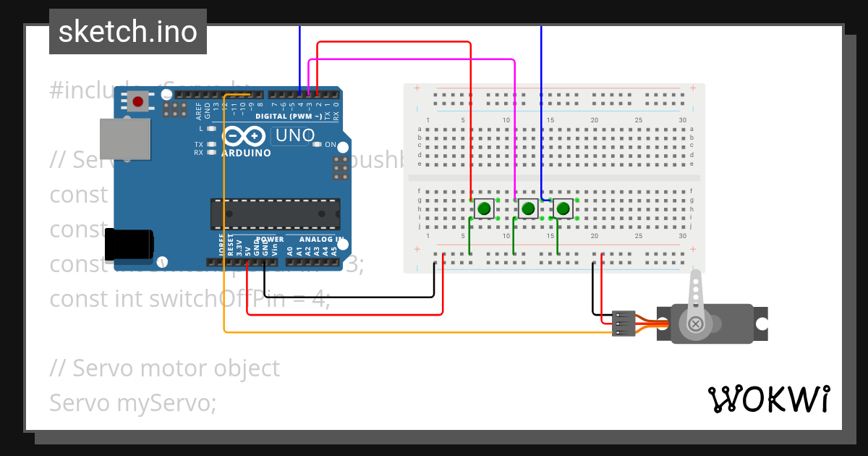The image size is (868, 456).
Task: Click the ANALOG IN header label
Action: (321, 240)
